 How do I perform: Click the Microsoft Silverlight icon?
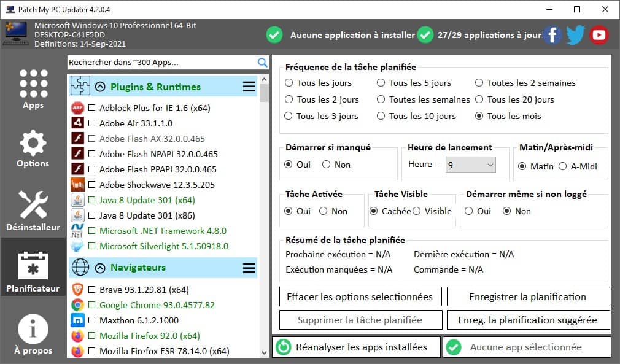(x=77, y=246)
